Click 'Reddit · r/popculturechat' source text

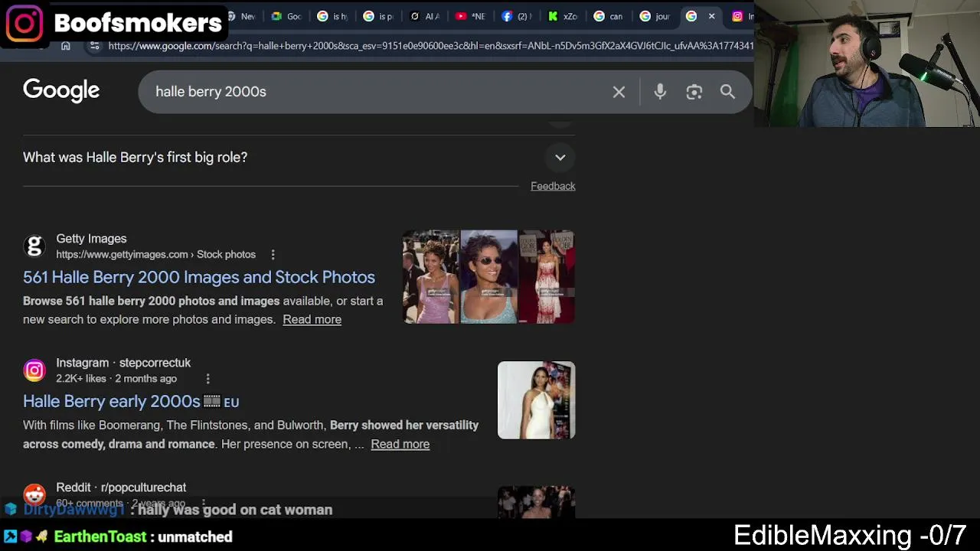(121, 487)
